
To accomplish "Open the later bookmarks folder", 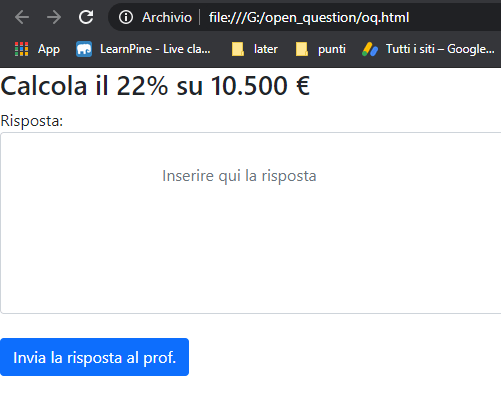I will 255,49.
